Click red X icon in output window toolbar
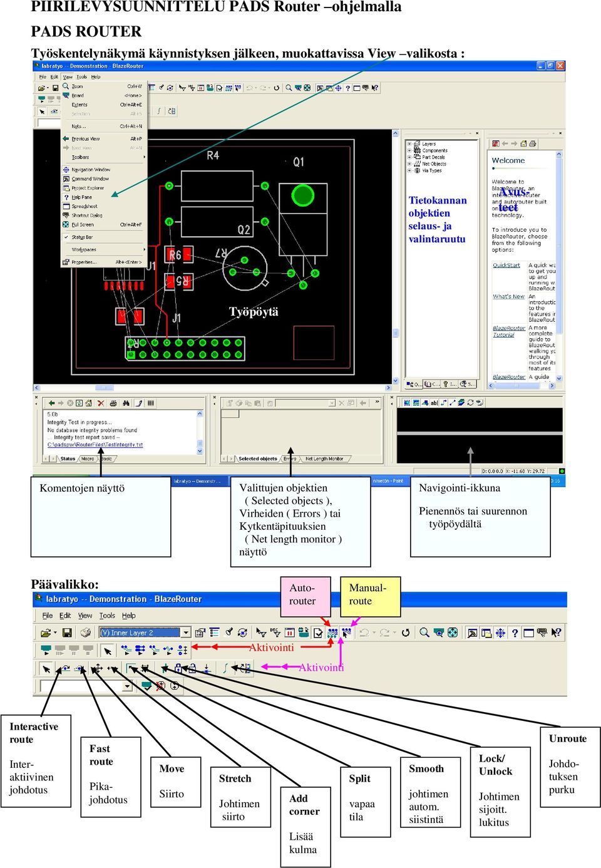The width and height of the screenshot is (601, 868). 101,403
